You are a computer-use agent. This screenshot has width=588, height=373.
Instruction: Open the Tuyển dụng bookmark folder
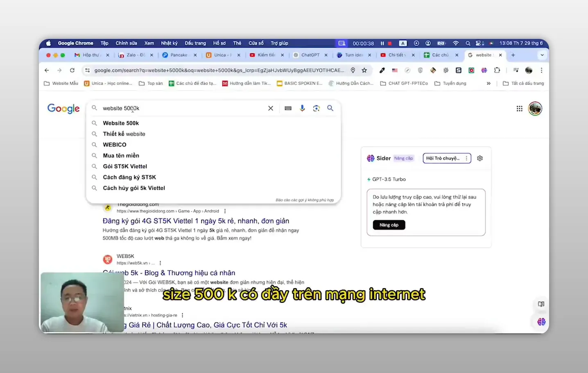click(x=450, y=83)
